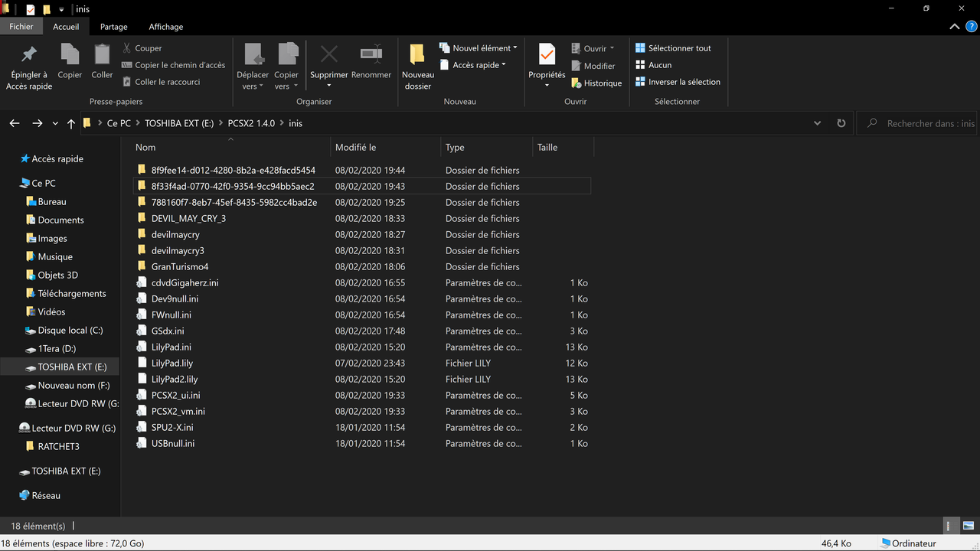The image size is (980, 551).
Task: Select the DEVIL_MAY_CRY_3 folder
Action: pos(188,219)
